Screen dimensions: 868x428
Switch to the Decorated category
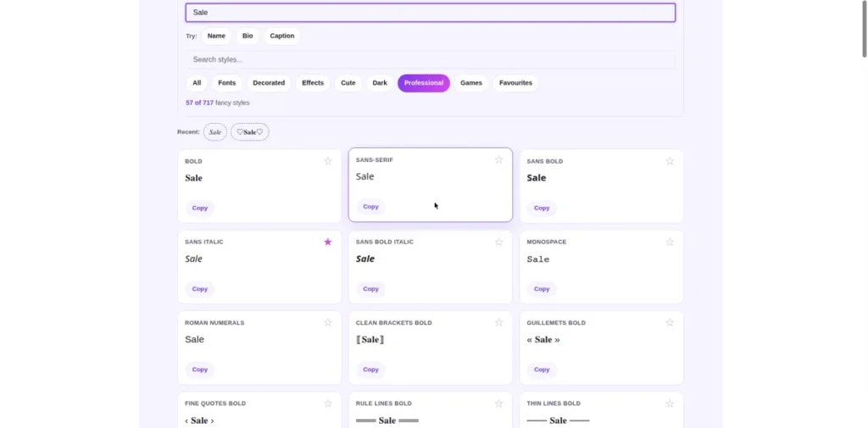tap(269, 83)
